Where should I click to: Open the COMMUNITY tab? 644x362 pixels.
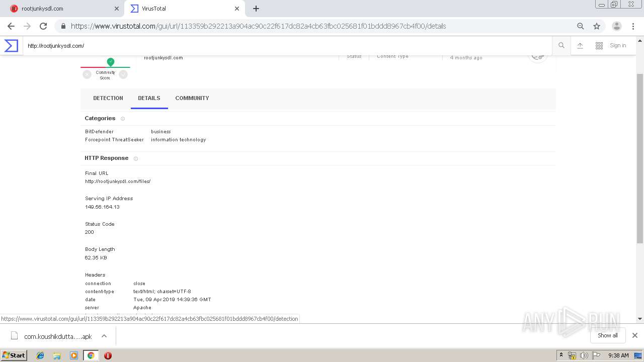coord(192,98)
